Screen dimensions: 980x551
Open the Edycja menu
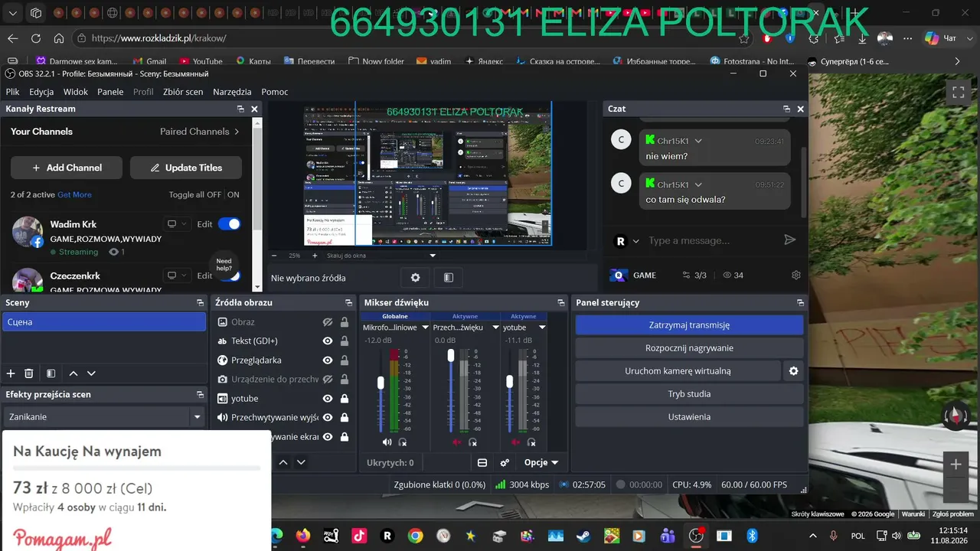tap(41, 92)
